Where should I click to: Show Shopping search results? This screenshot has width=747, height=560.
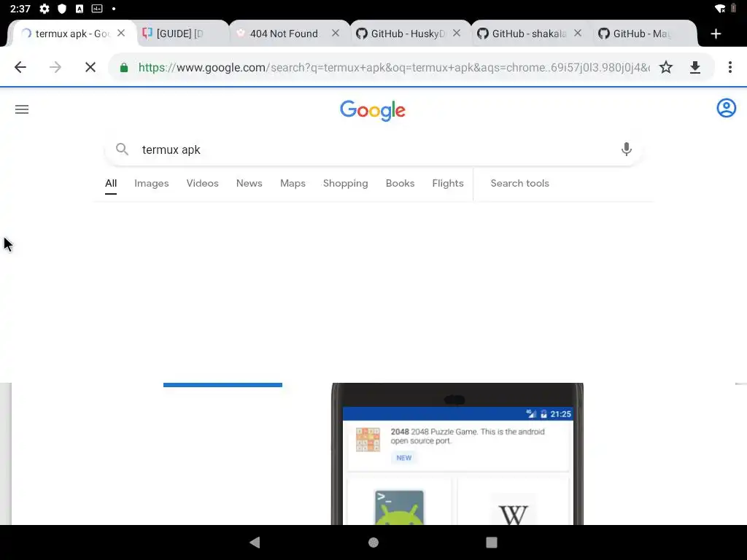pos(345,183)
